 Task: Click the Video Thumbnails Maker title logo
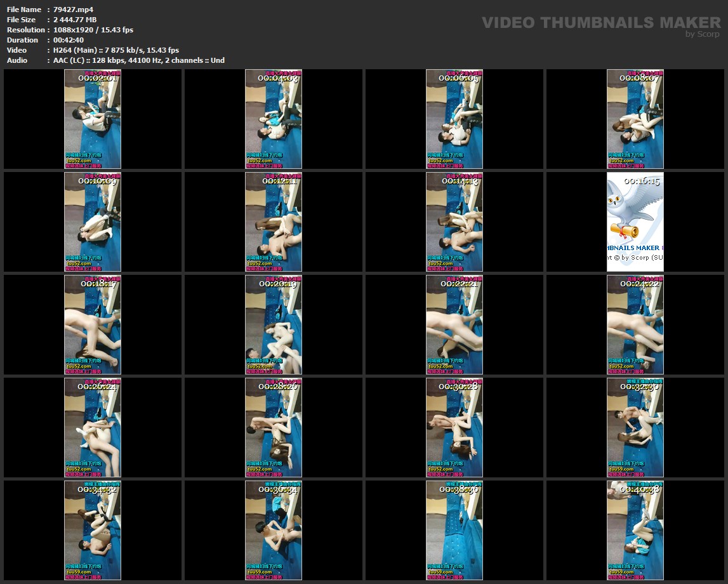point(601,23)
